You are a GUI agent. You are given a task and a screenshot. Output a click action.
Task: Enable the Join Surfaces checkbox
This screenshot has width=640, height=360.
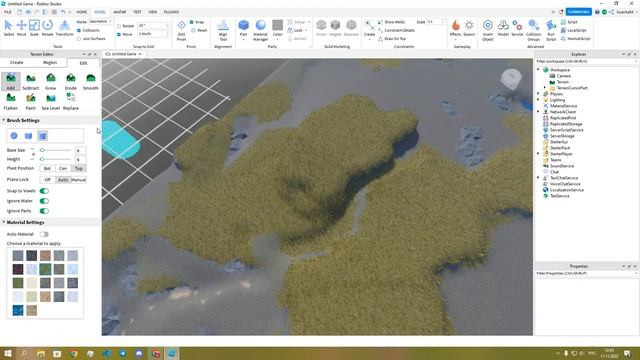point(79,39)
